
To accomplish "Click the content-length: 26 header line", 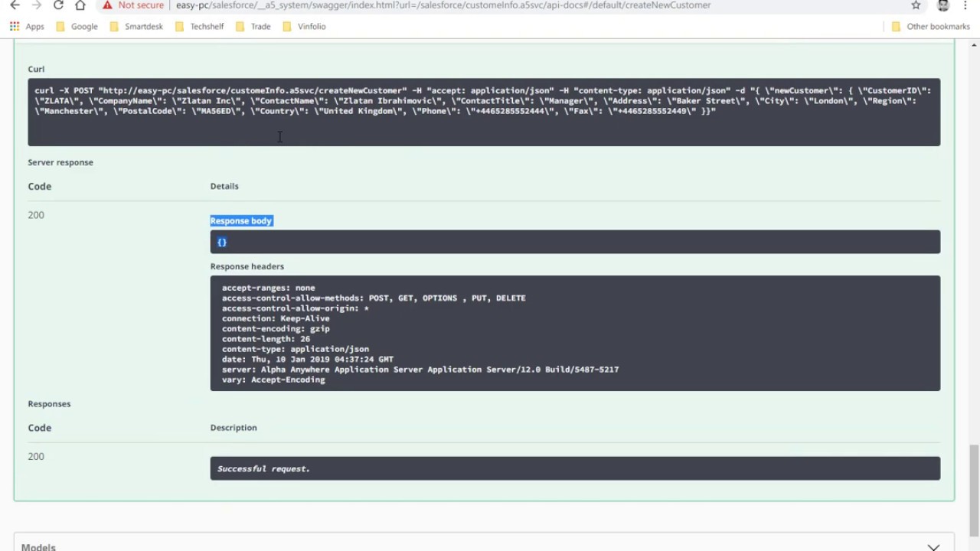I will click(x=266, y=339).
